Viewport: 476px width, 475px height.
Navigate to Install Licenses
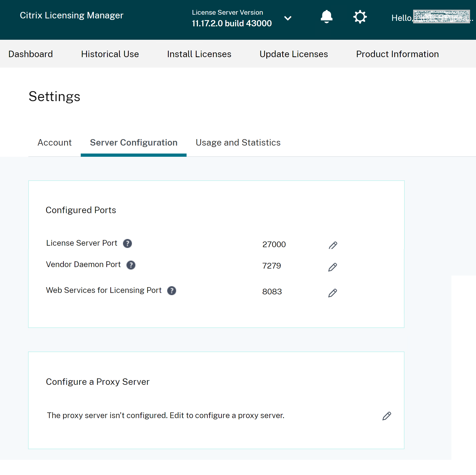199,54
